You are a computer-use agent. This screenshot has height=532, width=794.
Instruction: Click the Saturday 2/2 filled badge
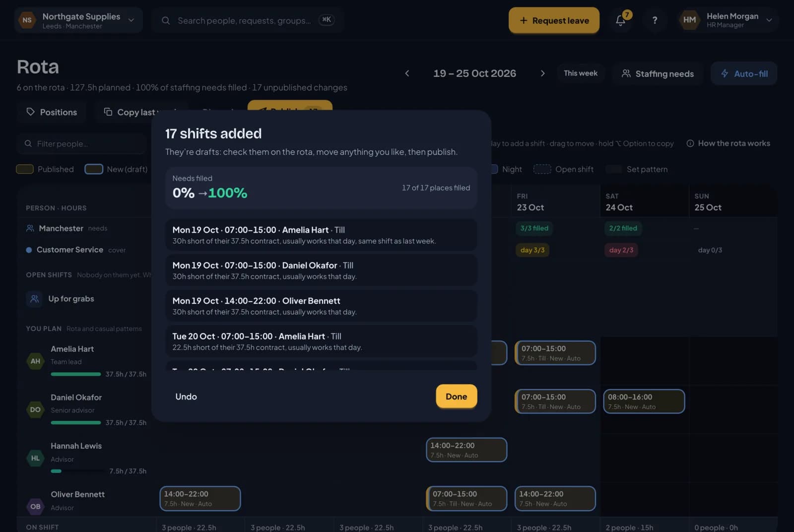coord(623,228)
